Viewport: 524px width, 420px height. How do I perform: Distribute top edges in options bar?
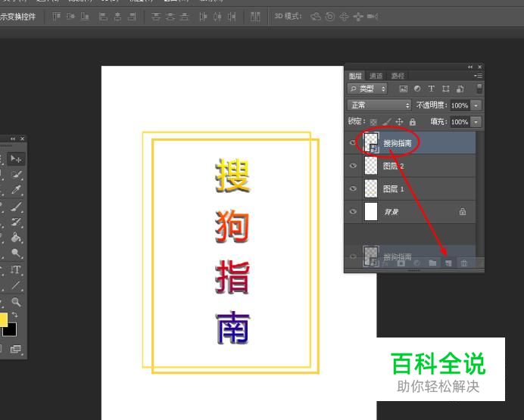point(156,17)
